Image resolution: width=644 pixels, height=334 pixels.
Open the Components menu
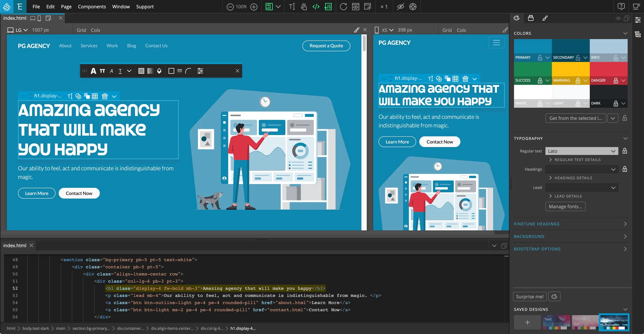[x=92, y=6]
